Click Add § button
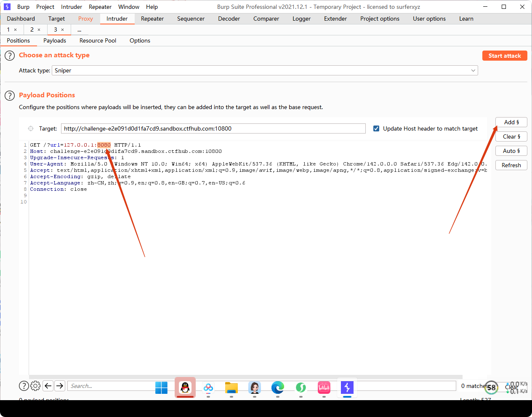This screenshot has height=417, width=532. click(x=511, y=122)
